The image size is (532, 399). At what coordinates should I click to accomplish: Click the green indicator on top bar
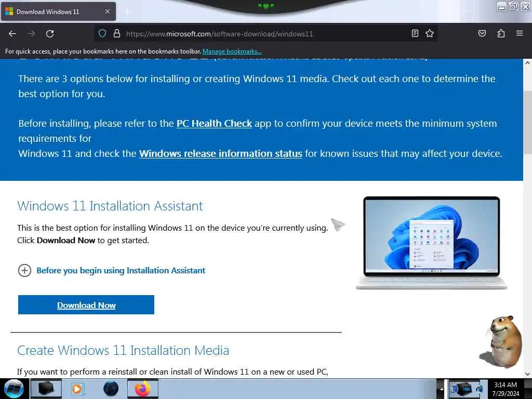[x=265, y=6]
